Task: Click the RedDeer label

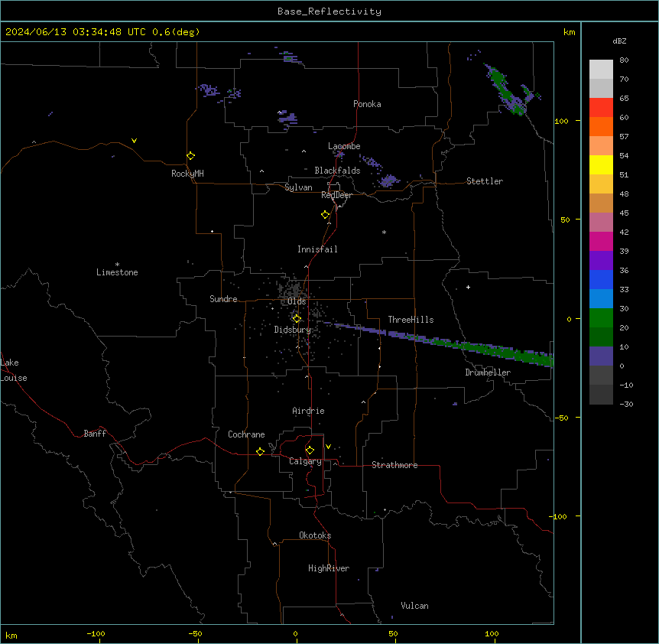Action: pyautogui.click(x=336, y=195)
